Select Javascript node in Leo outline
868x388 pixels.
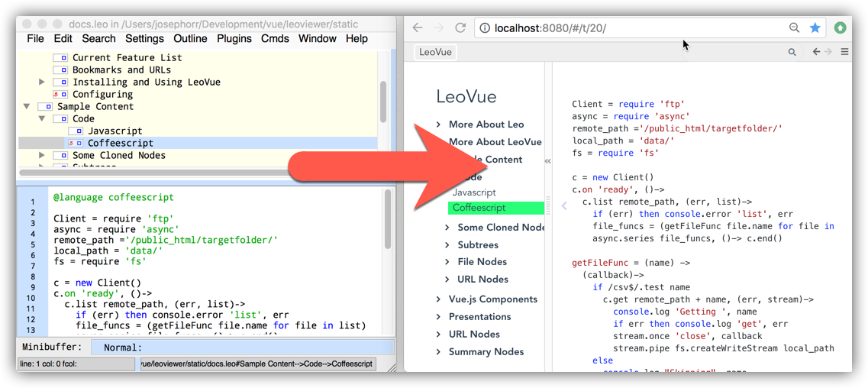pos(115,131)
